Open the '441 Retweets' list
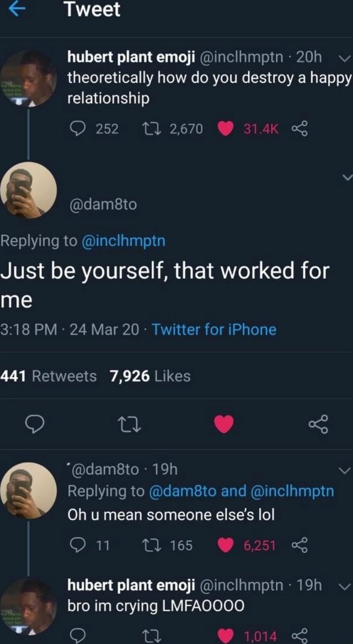 click(x=49, y=376)
